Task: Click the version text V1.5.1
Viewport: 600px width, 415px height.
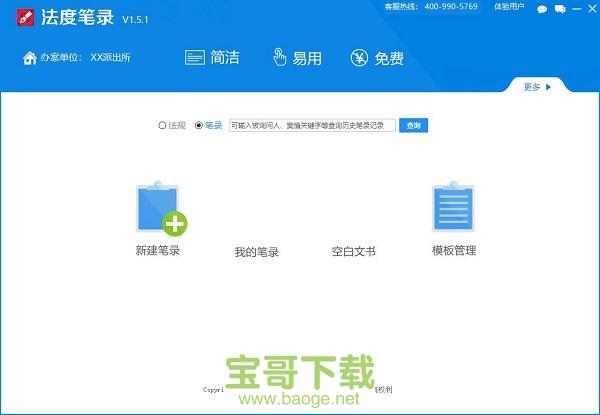Action: point(135,20)
